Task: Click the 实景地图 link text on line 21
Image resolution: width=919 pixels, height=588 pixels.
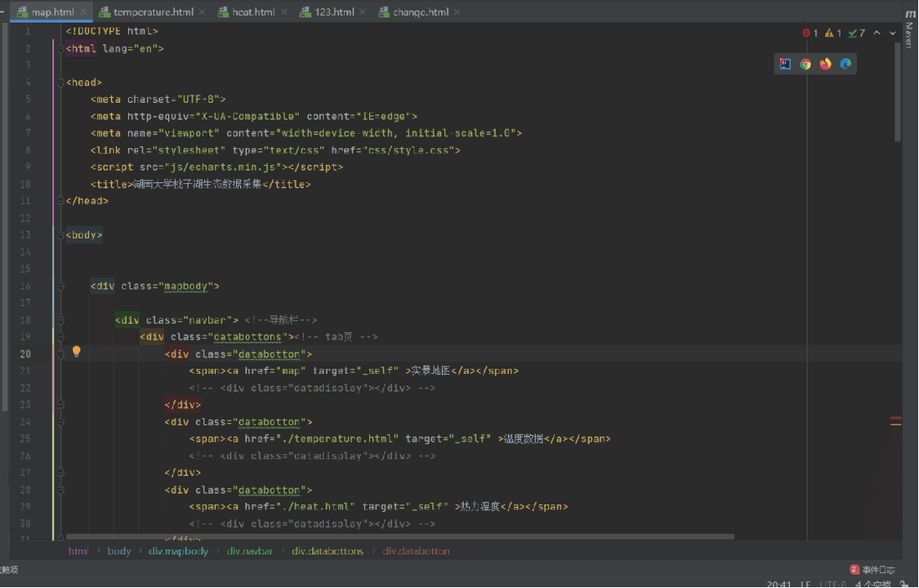Action: [x=430, y=371]
